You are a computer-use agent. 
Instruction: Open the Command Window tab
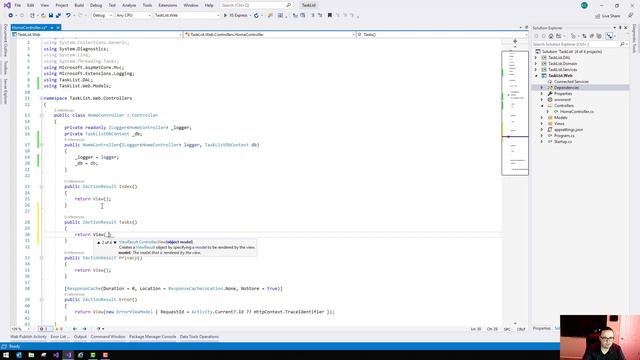tap(108, 337)
